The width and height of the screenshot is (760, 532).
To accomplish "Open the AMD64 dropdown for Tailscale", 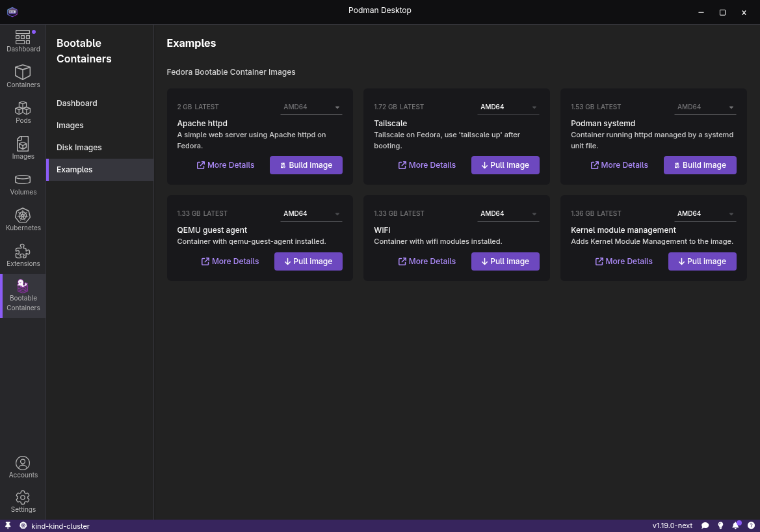I will pyautogui.click(x=508, y=107).
